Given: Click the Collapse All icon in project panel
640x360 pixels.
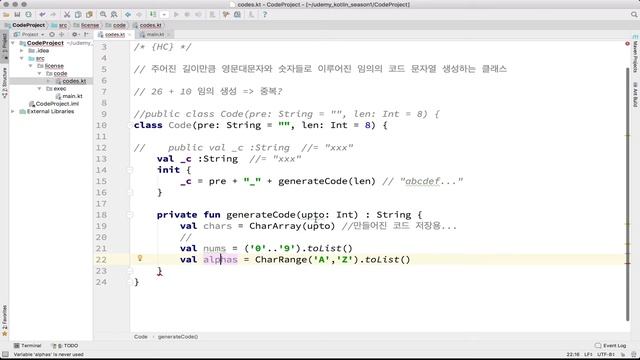Looking at the screenshot, I should click(62, 35).
